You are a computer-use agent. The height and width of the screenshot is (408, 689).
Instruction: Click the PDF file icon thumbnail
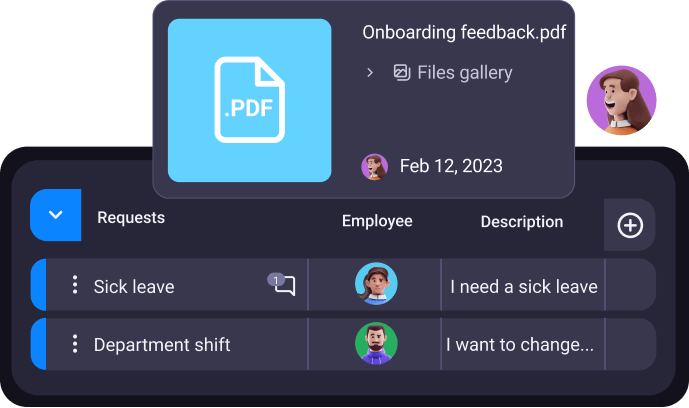click(250, 100)
